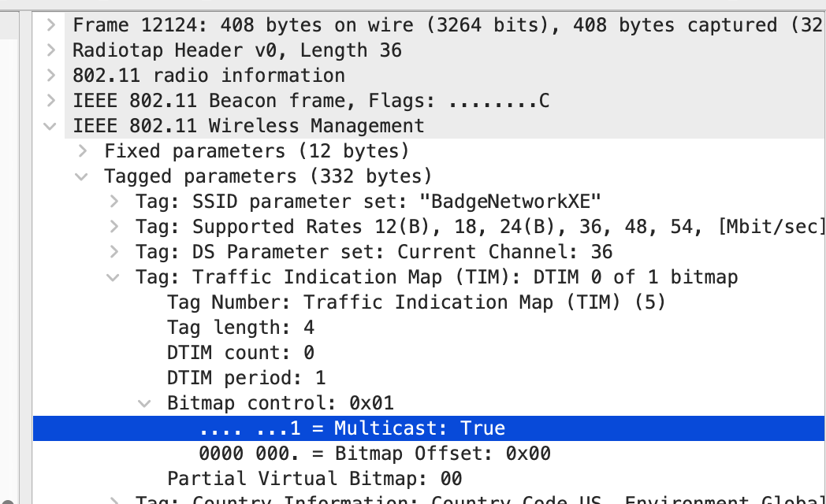Screen dimensions: 826x504
Task: Expand the Frame 12124 row
Action: tap(50, 25)
